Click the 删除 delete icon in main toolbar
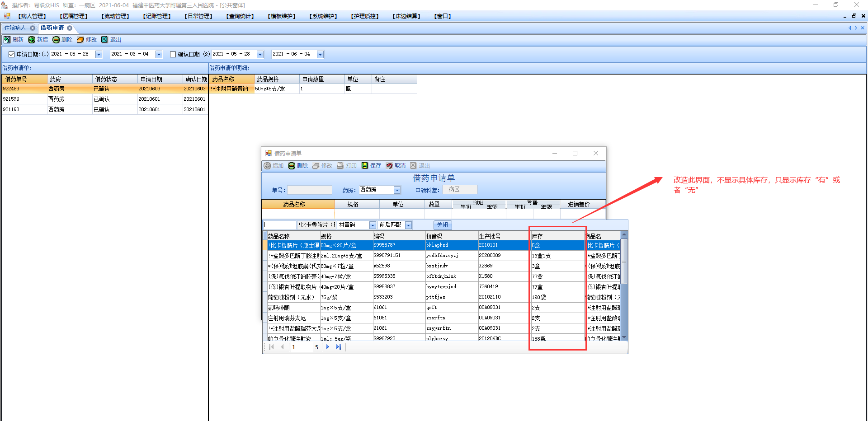 point(56,40)
